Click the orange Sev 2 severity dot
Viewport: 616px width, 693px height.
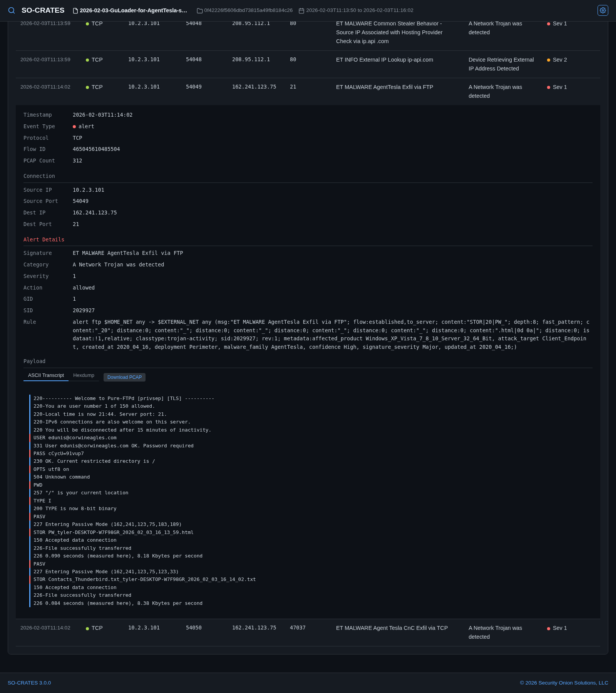point(549,60)
